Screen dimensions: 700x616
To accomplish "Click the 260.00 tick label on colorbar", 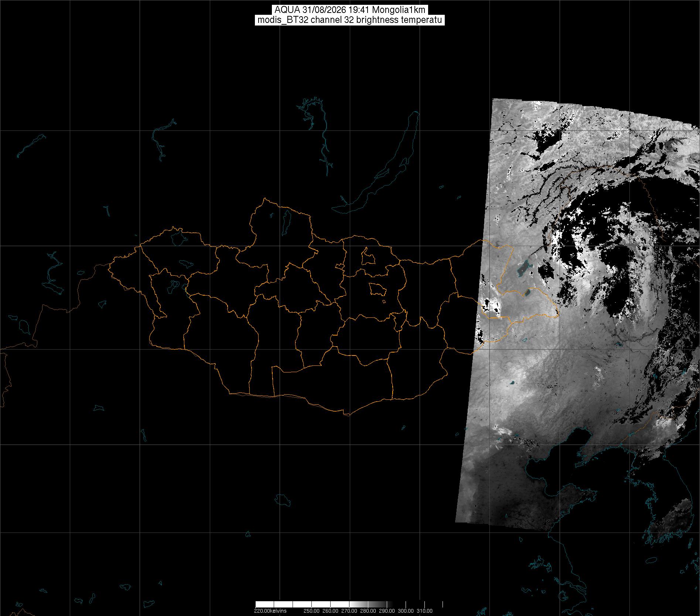I will tap(331, 611).
